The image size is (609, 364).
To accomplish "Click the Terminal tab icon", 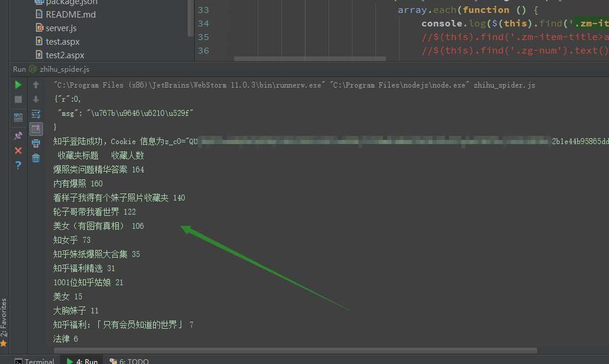I will pyautogui.click(x=18, y=361).
